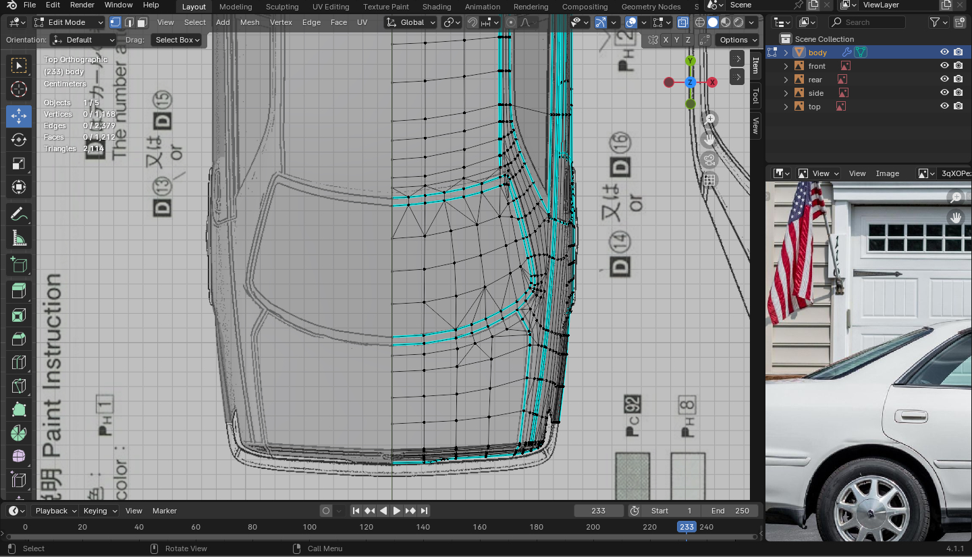
Task: Open the Edit Mode dropdown
Action: (x=69, y=22)
